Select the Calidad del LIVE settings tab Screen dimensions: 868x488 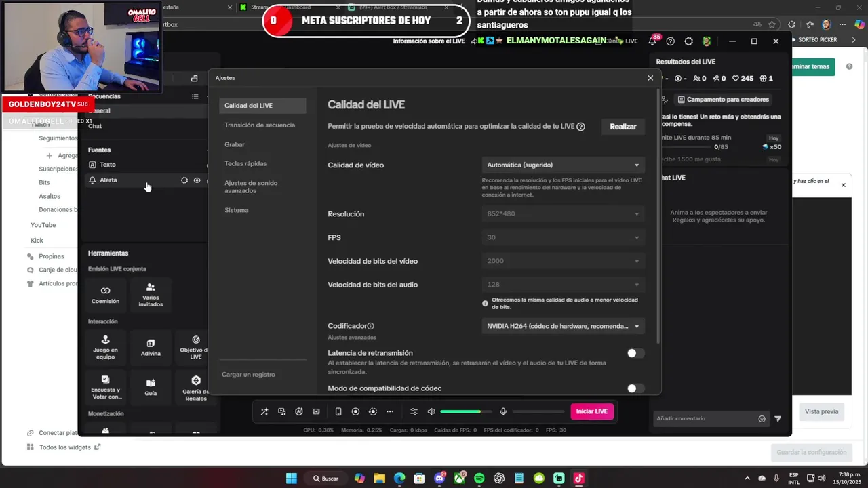(x=262, y=106)
